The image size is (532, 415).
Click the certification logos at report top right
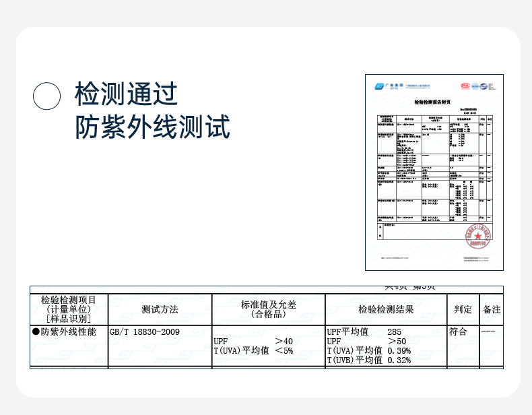pos(477,86)
